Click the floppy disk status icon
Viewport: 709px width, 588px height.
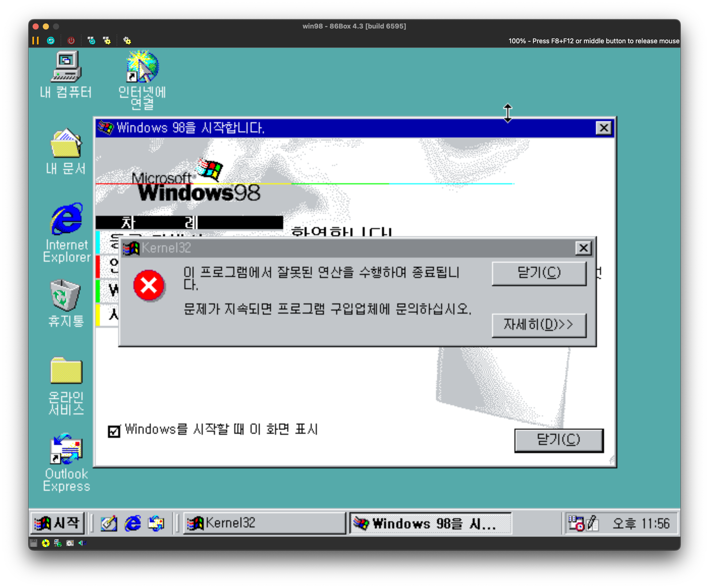click(x=33, y=543)
